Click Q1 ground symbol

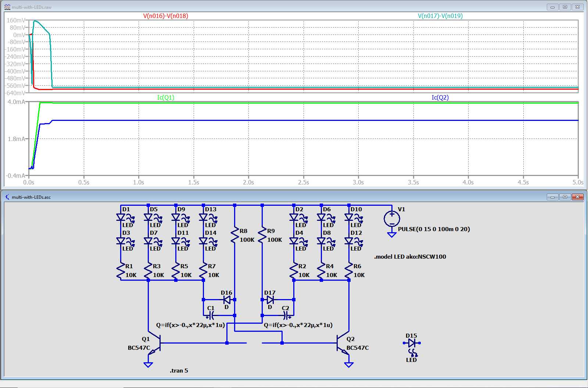pyautogui.click(x=148, y=364)
